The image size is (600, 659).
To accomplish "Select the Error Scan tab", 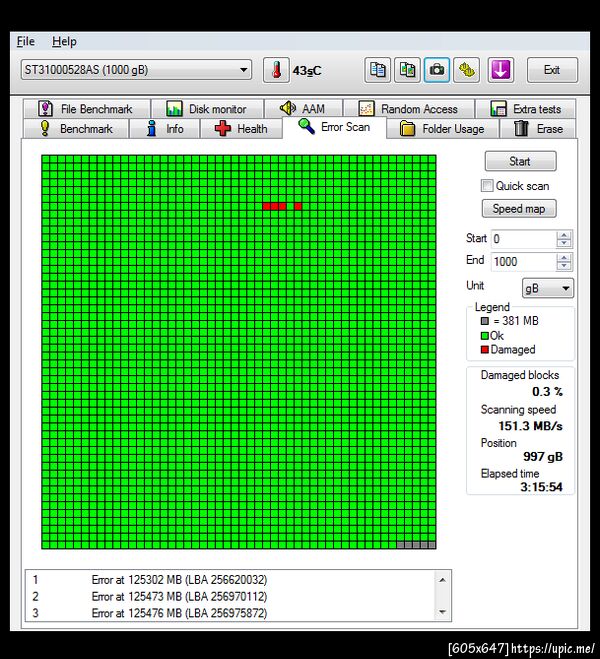I will (334, 127).
